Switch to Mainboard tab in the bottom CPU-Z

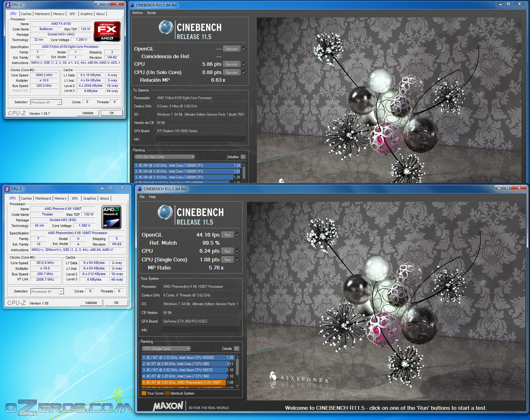tap(43, 198)
